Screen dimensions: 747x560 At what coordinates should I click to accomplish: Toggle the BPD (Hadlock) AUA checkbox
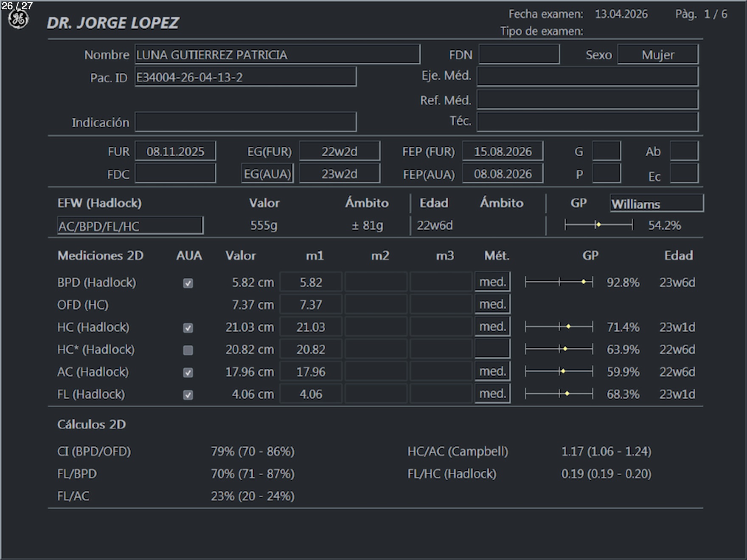coord(188,283)
